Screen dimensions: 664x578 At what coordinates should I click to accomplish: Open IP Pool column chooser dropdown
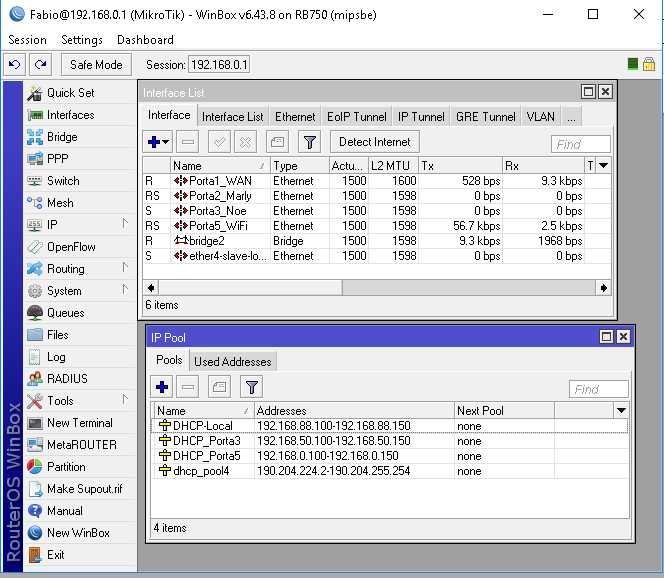tap(621, 410)
